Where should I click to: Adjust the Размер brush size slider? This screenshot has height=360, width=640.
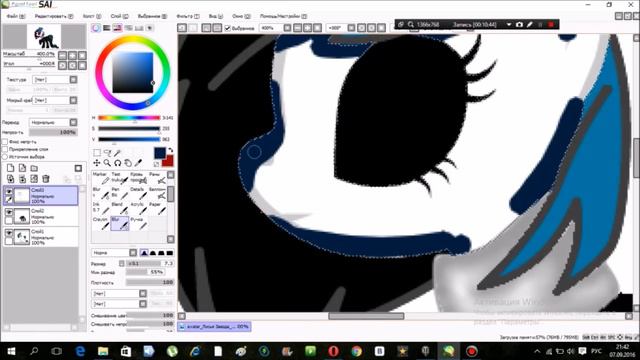pyautogui.click(x=150, y=264)
